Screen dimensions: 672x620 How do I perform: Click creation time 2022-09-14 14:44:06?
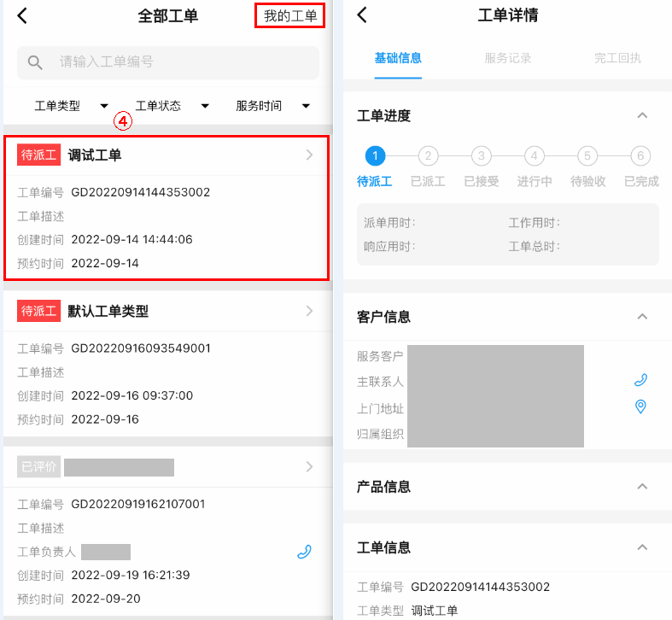pyautogui.click(x=132, y=239)
